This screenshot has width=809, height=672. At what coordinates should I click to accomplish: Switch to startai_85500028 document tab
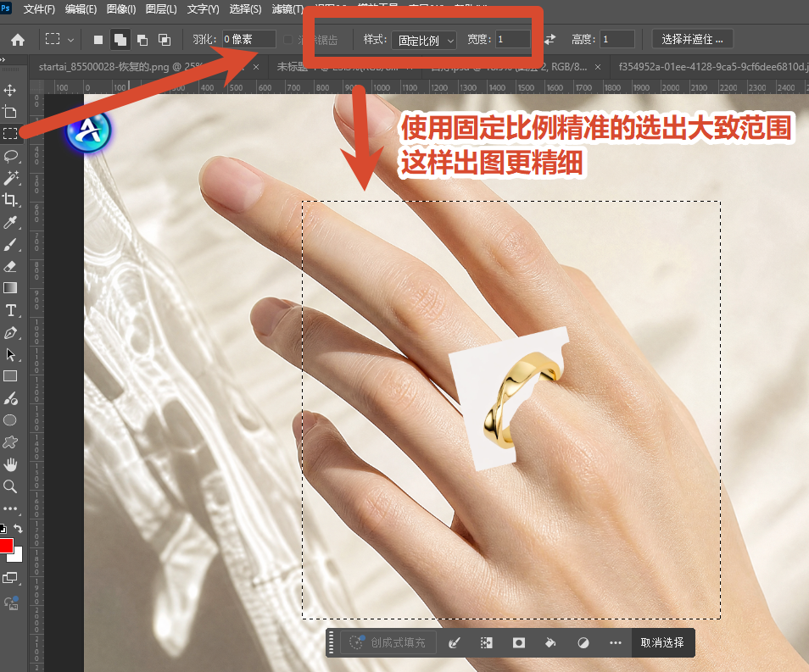point(120,67)
